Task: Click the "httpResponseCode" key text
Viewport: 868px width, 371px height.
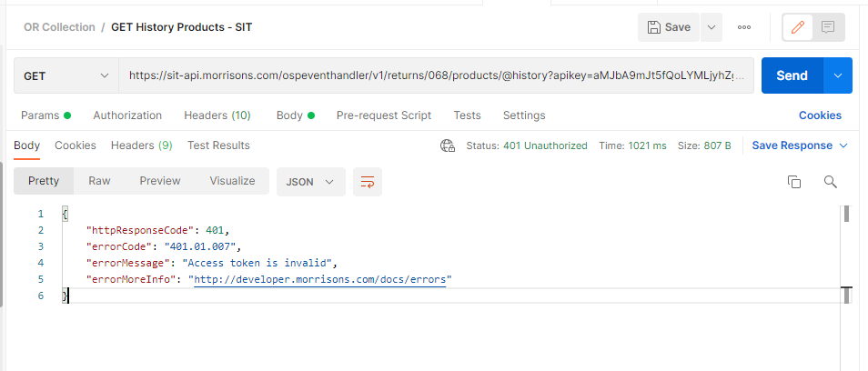Action: [x=142, y=229]
